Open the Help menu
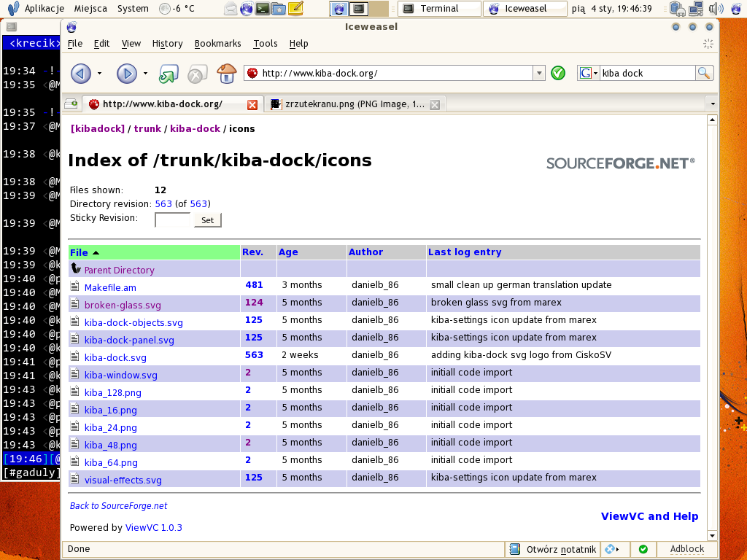Image resolution: width=747 pixels, height=560 pixels. tap(298, 43)
